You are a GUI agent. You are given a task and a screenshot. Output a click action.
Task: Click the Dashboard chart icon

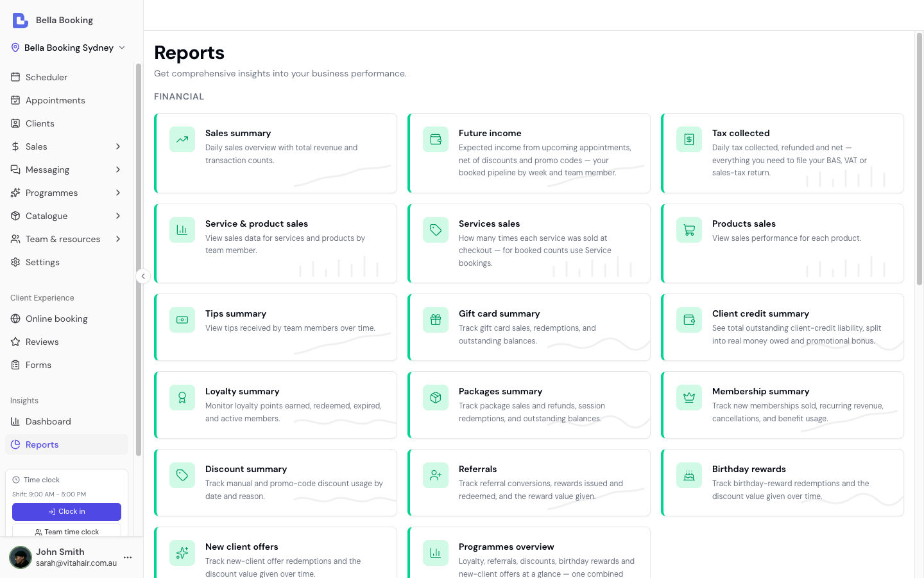[15, 421]
